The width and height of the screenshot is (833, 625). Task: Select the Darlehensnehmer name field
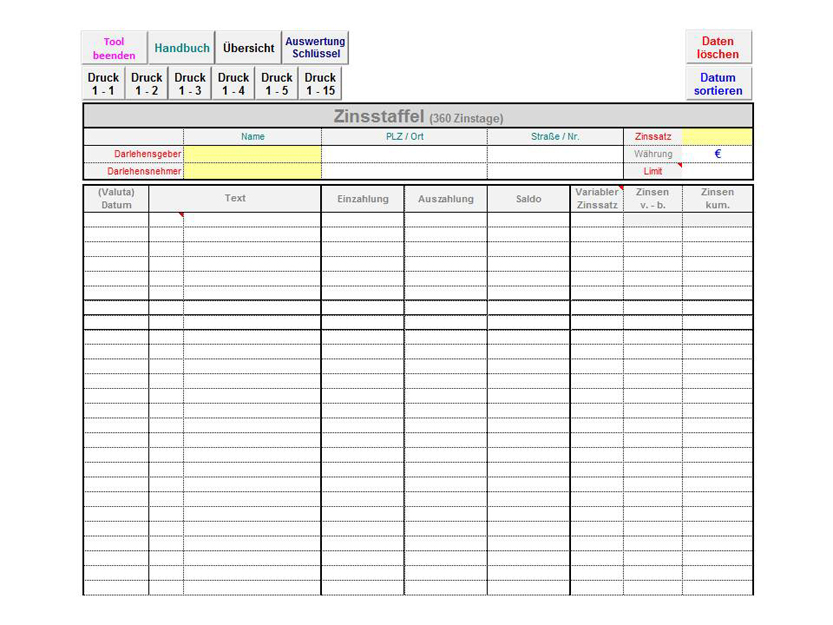click(x=252, y=171)
